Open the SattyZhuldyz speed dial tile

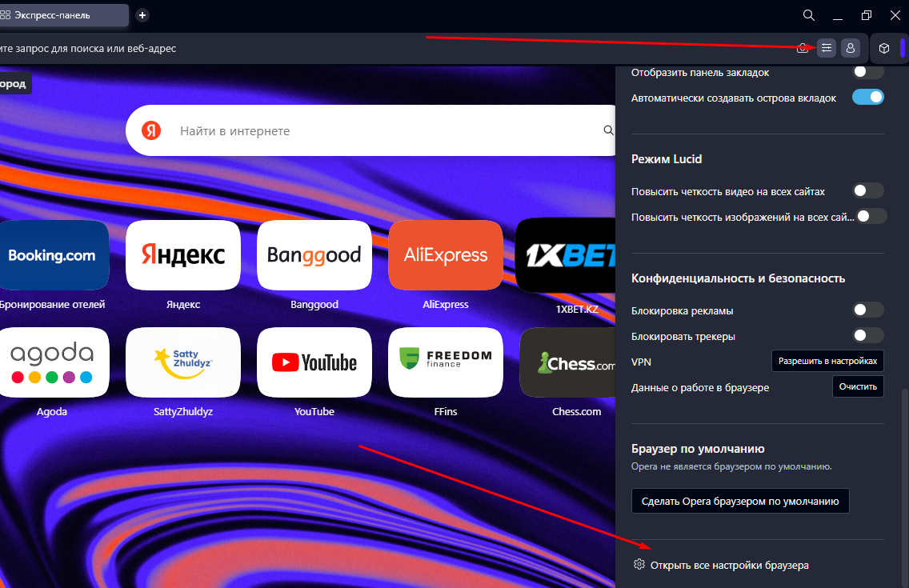tap(183, 362)
